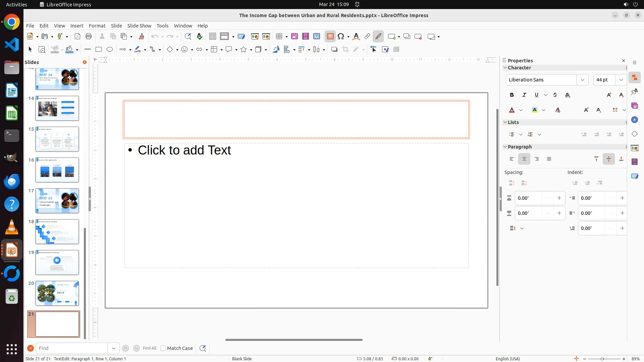The height and width of the screenshot is (362, 644).
Task: Click the Insert Image icon
Action: point(294,37)
